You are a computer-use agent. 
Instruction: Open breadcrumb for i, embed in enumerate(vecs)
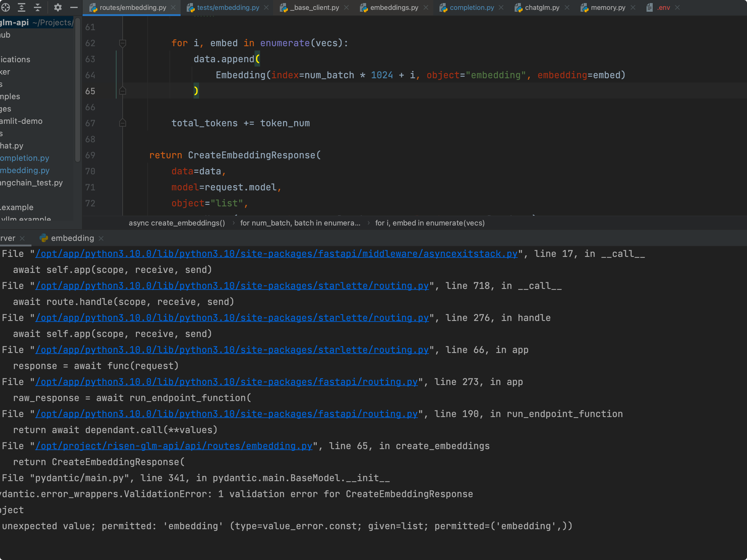[430, 223]
